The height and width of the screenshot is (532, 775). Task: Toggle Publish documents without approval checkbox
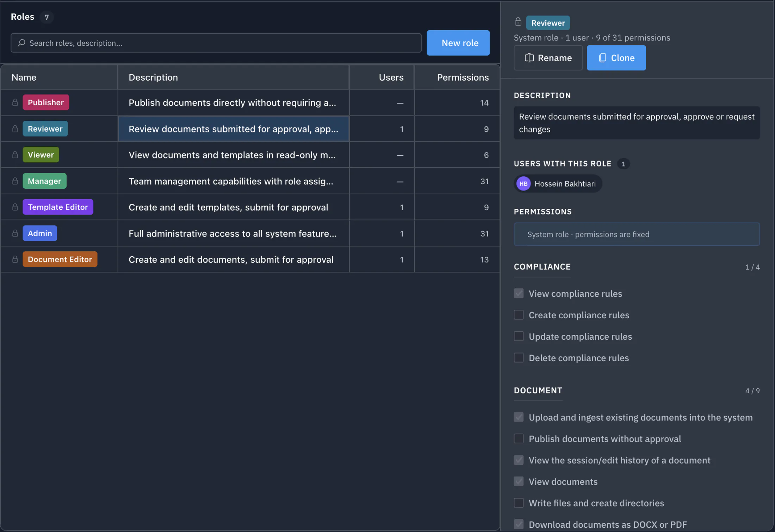coord(519,439)
